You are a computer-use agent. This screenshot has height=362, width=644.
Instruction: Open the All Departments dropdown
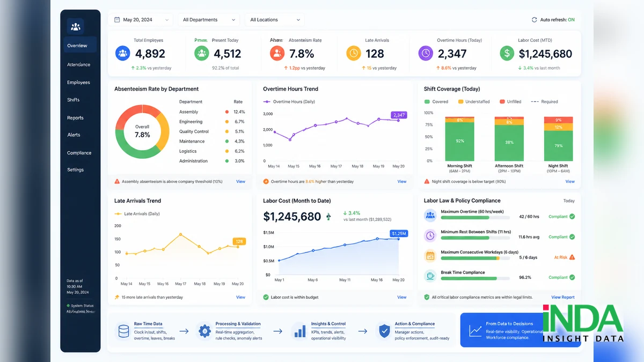(x=208, y=20)
